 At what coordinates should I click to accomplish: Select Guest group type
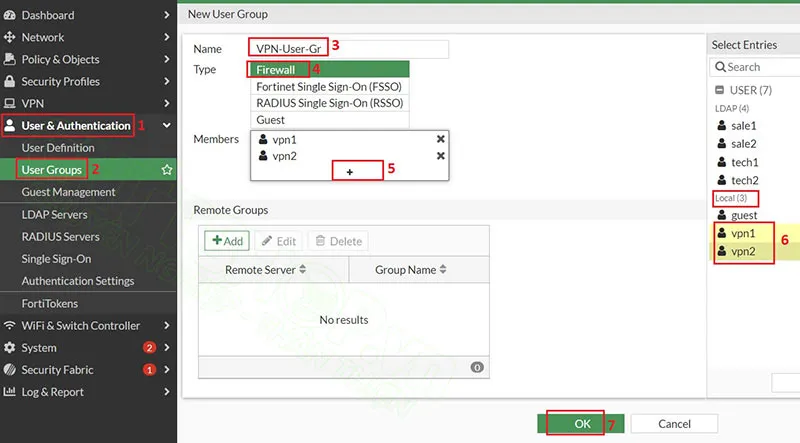(330, 120)
